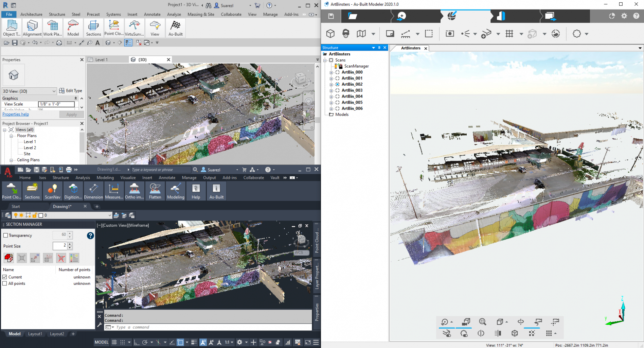Add new AutoCAD layout with plus button

pyautogui.click(x=73, y=334)
